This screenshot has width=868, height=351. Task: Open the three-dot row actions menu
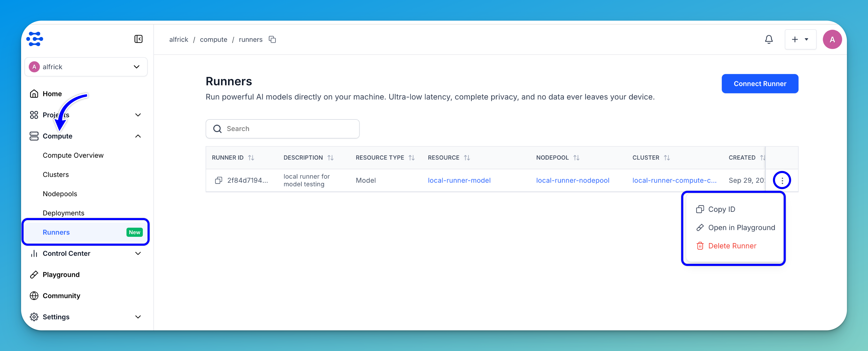pos(782,180)
